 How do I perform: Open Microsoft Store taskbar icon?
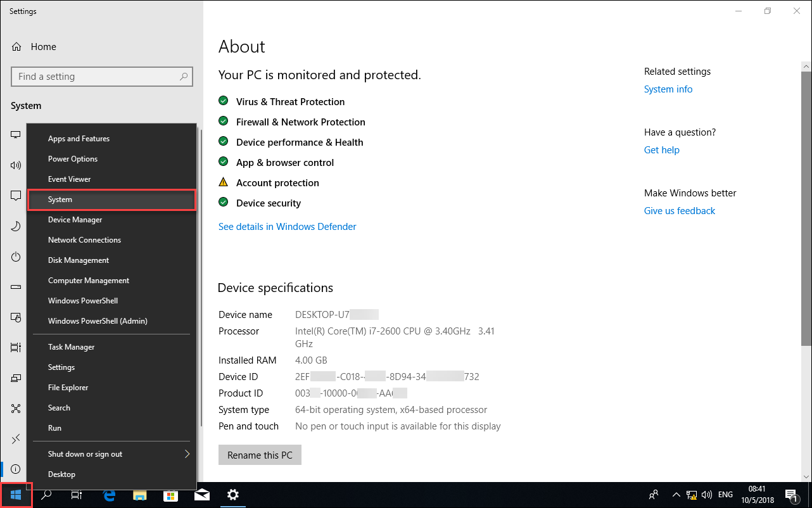(x=170, y=495)
